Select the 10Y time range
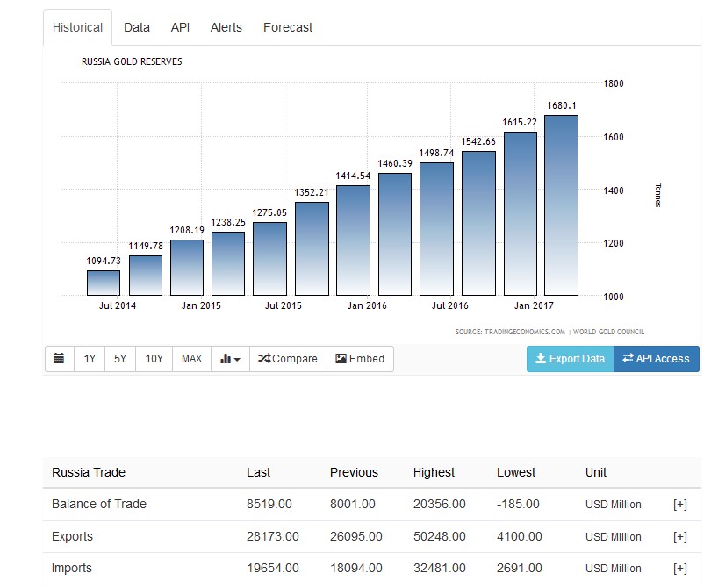Image resolution: width=711 pixels, height=588 pixels. tap(154, 359)
